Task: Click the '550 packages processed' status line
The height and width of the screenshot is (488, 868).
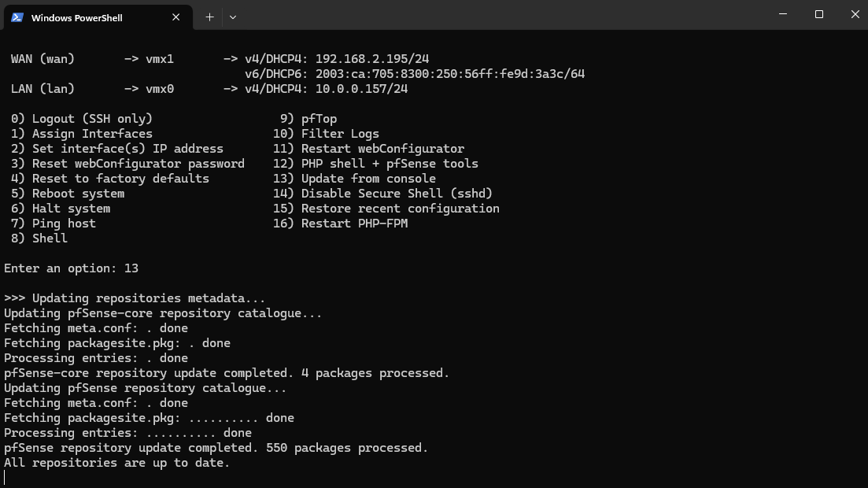Action: pos(216,448)
